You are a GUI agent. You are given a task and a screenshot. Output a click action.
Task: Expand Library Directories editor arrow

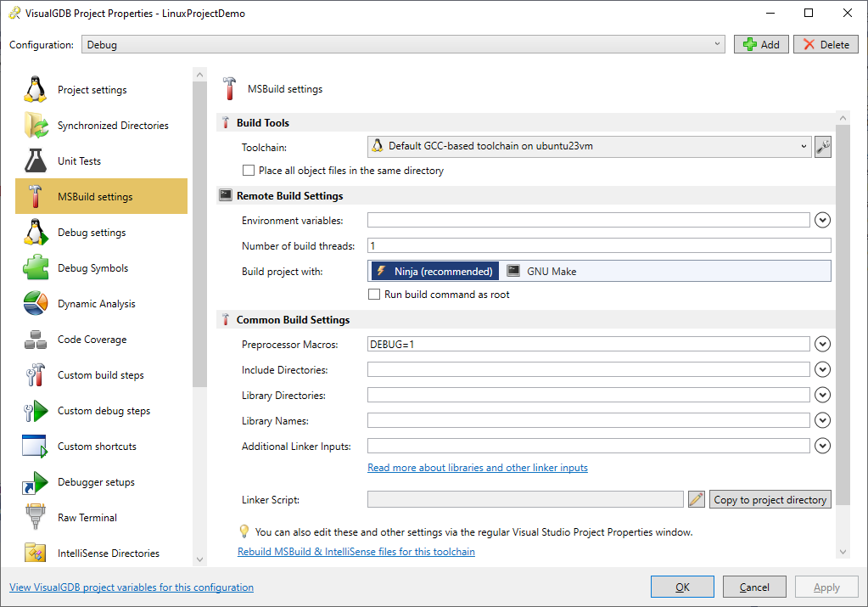point(823,395)
